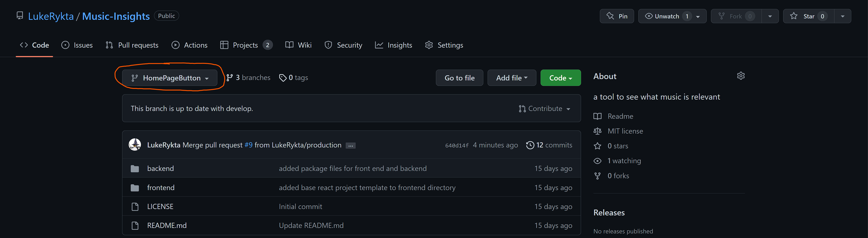
Task: View the 3 branches link
Action: pyautogui.click(x=248, y=78)
